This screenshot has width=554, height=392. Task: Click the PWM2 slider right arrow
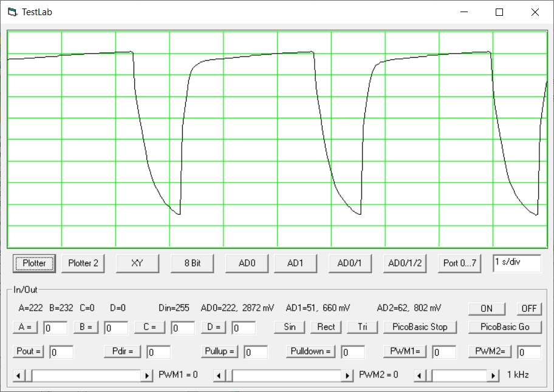coord(347,376)
